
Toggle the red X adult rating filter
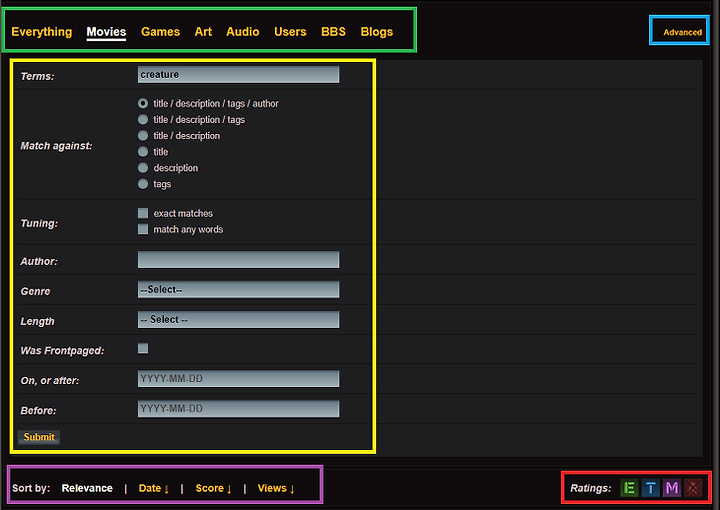coord(693,488)
